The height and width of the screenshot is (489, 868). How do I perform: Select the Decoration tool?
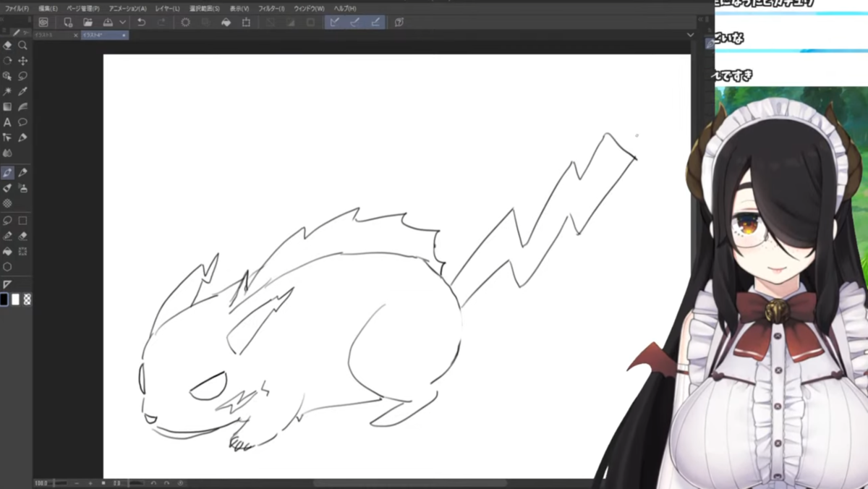pos(7,203)
